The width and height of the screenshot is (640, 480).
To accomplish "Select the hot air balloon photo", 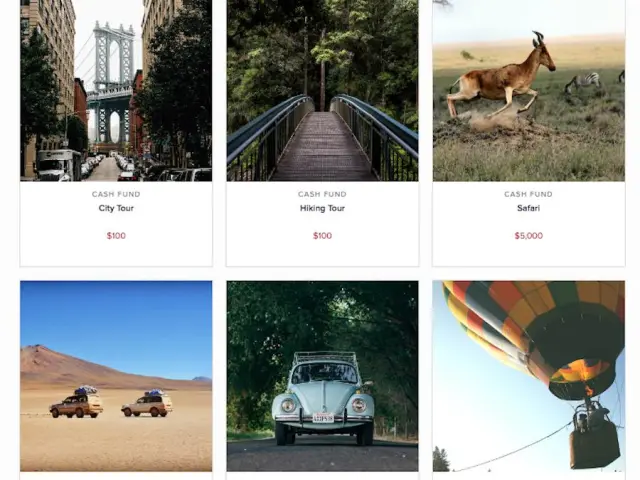I will coord(529,376).
